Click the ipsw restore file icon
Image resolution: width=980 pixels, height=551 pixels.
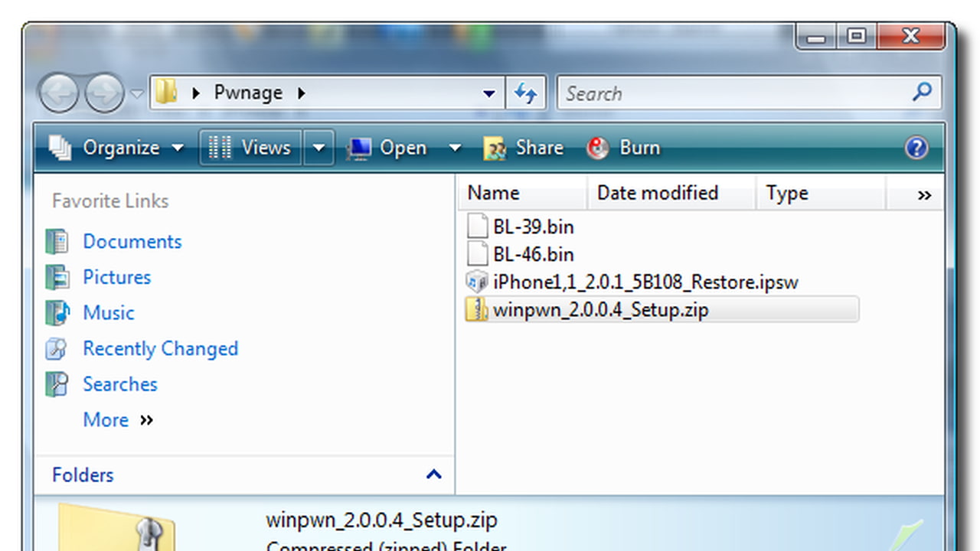(477, 282)
